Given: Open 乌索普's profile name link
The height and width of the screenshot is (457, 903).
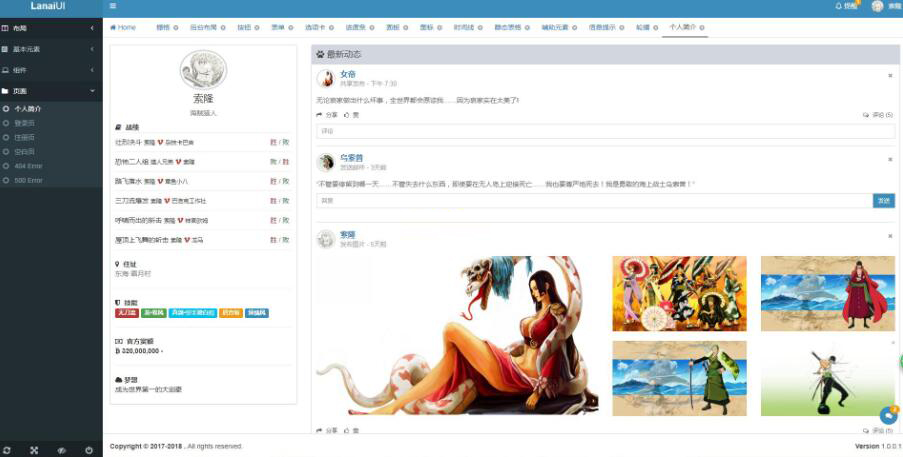Looking at the screenshot, I should pyautogui.click(x=351, y=158).
